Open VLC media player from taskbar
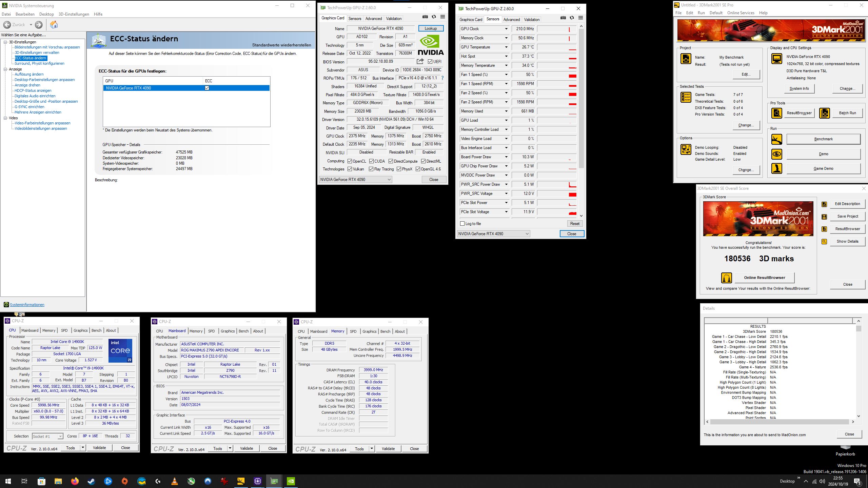Screen dimensions: 868x488 (175, 481)
